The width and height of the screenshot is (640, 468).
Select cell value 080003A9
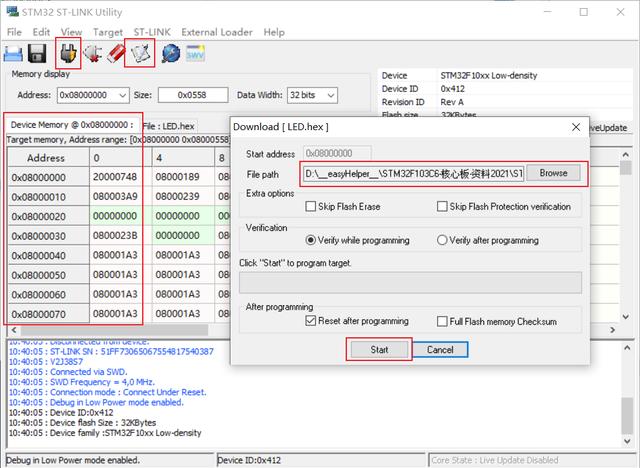[115, 197]
